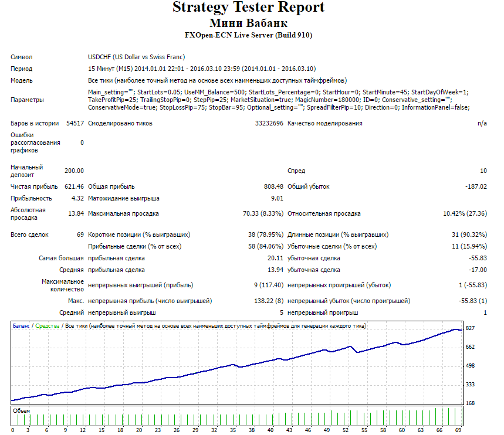Image resolution: width=504 pixels, height=435 pixels.
Task: Click profit trades value 58 (84.06%)
Action: pos(266,246)
